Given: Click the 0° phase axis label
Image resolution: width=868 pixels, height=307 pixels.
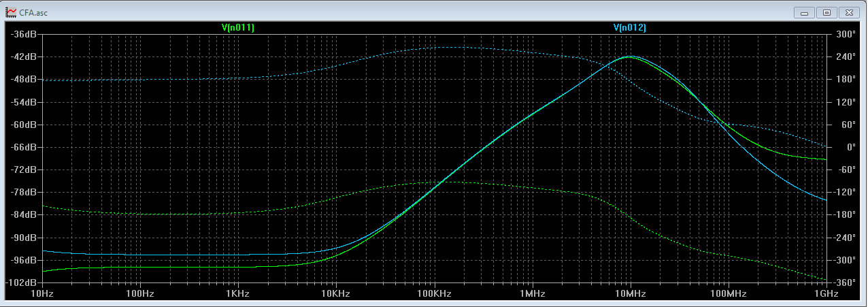Looking at the screenshot, I should 850,147.
